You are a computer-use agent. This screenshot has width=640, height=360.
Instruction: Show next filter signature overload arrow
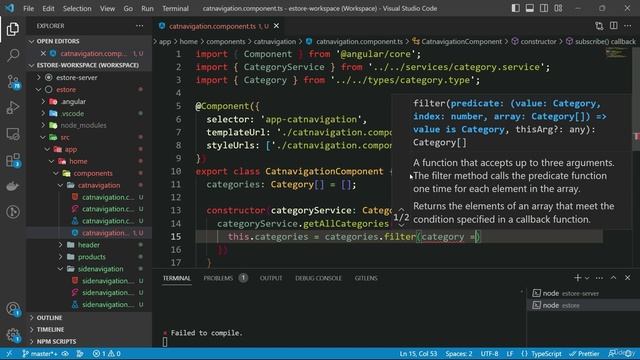tap(401, 225)
